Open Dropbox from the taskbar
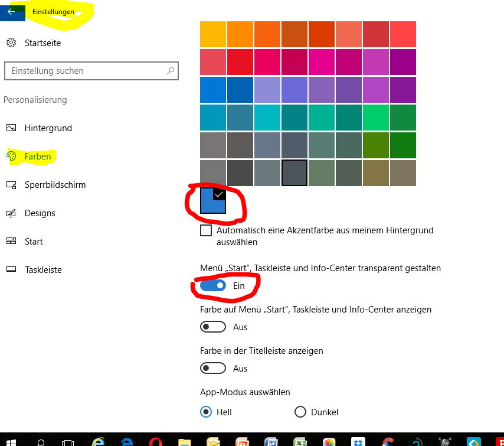 (x=358, y=441)
